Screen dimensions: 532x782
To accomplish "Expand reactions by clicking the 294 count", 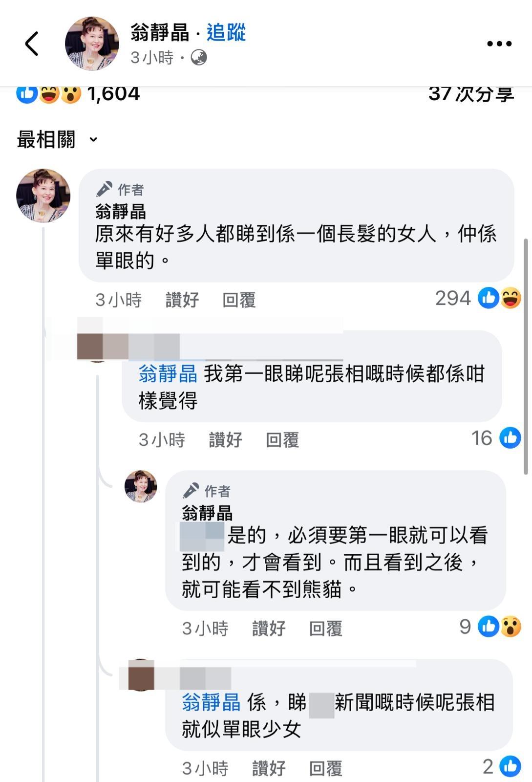I will pyautogui.click(x=454, y=299).
